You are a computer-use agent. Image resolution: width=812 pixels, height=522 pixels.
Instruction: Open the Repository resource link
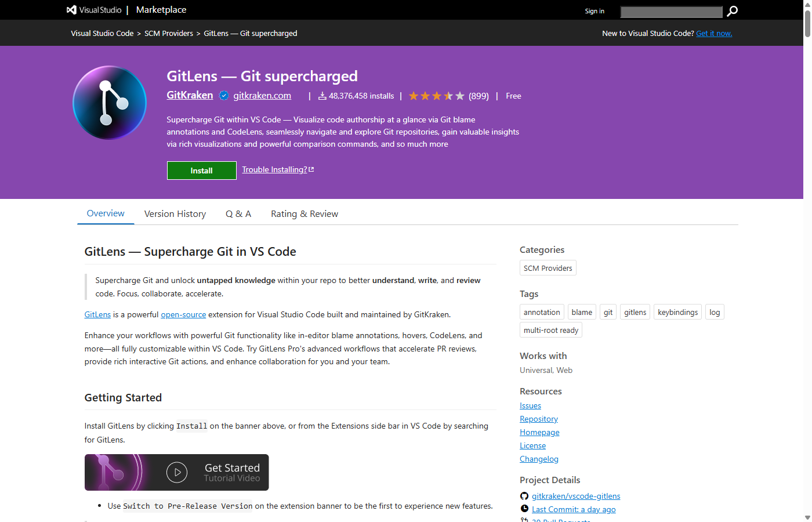[x=538, y=418]
